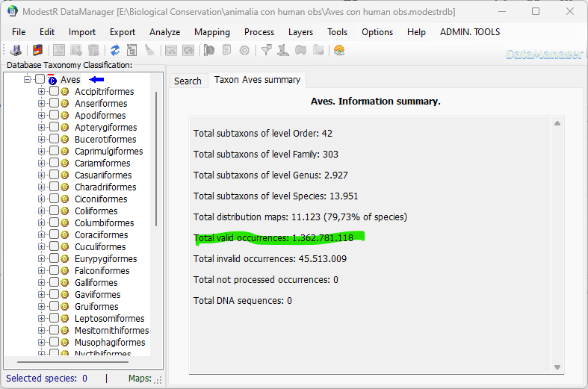Click the grayed globe map icon
The height and width of the screenshot is (389, 588).
[x=209, y=50]
